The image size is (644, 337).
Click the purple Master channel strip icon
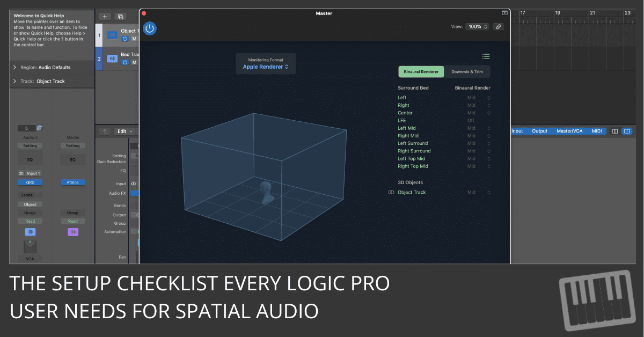coord(72,232)
